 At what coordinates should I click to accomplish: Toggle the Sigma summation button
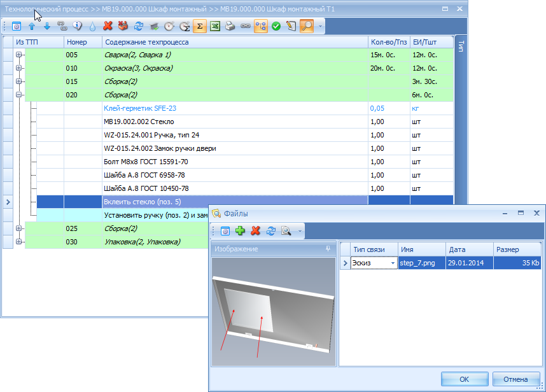(x=200, y=26)
